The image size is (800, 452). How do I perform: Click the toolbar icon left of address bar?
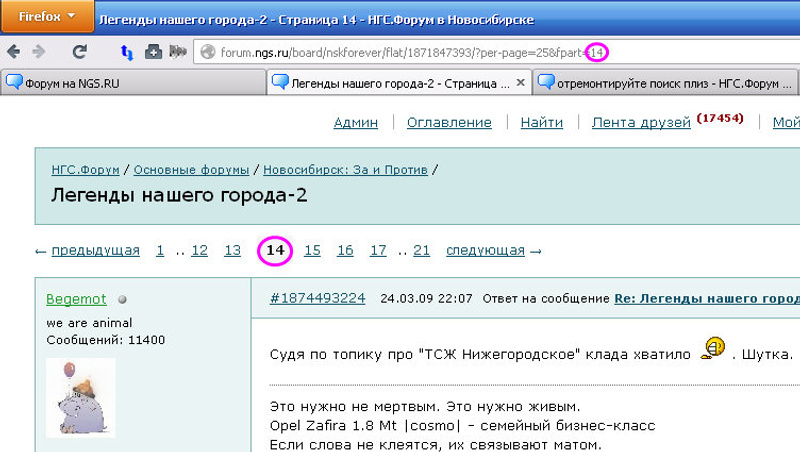click(x=177, y=51)
